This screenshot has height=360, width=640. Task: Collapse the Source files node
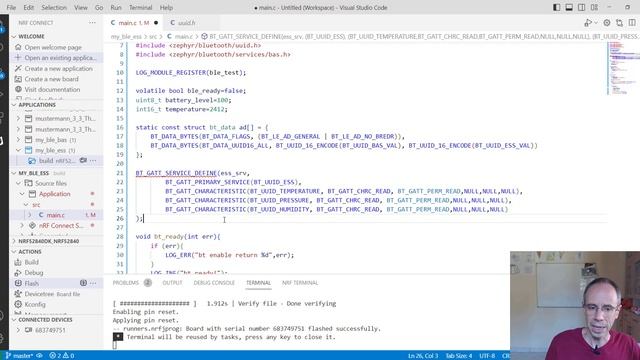coord(18,183)
